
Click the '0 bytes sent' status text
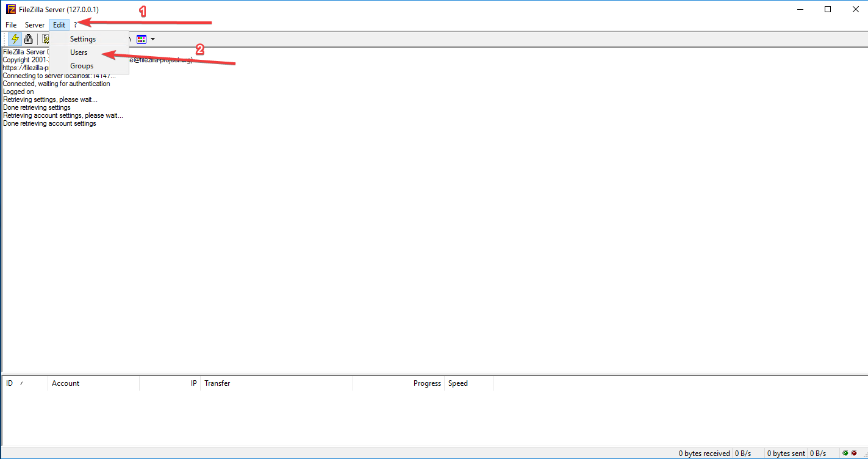tap(787, 454)
